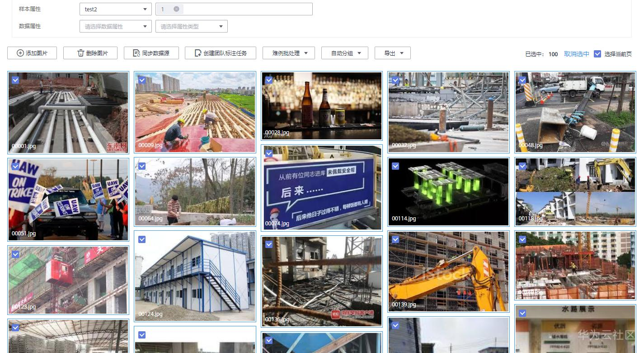Open the collapsed scaffold photo 00032.jpg

click(448, 112)
